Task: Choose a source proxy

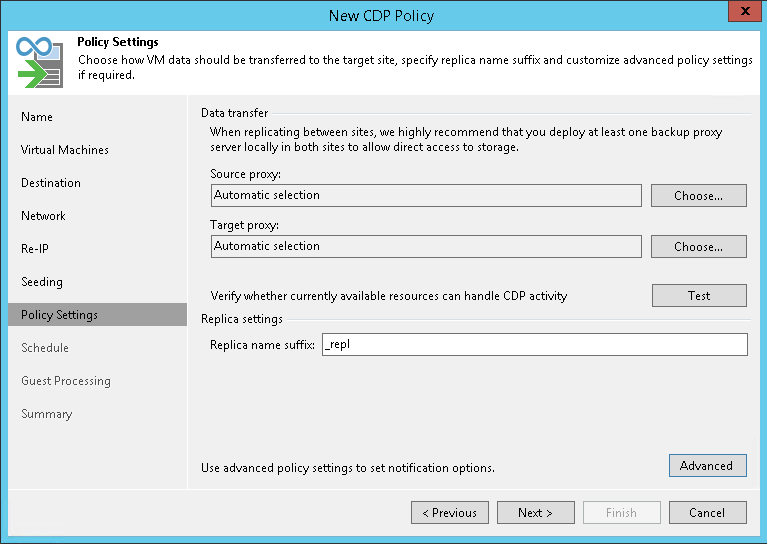Action: pyautogui.click(x=698, y=196)
